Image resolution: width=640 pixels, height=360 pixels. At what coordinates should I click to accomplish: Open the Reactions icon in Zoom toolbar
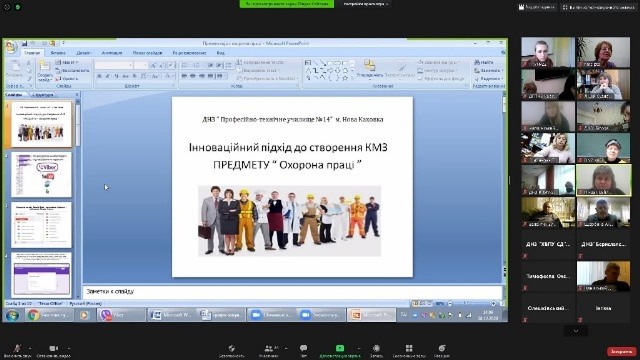click(442, 348)
